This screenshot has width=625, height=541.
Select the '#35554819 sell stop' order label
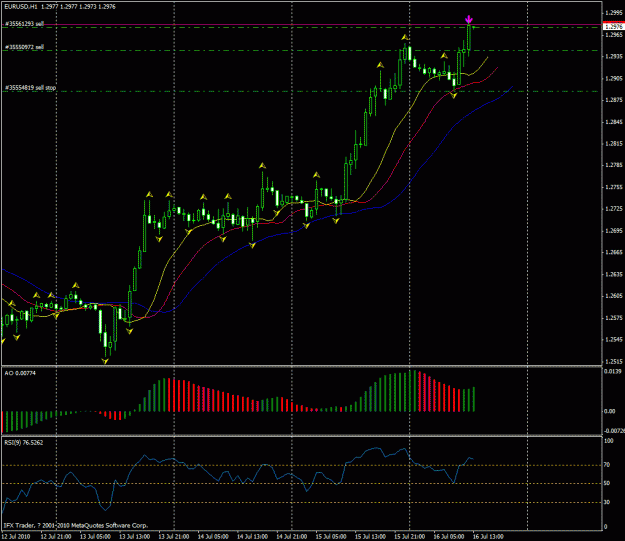point(30,88)
